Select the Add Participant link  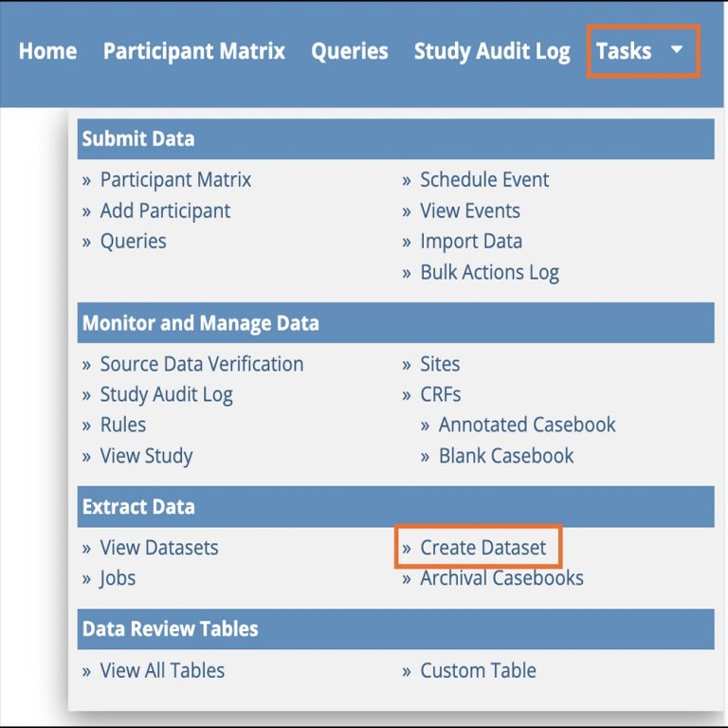165,210
